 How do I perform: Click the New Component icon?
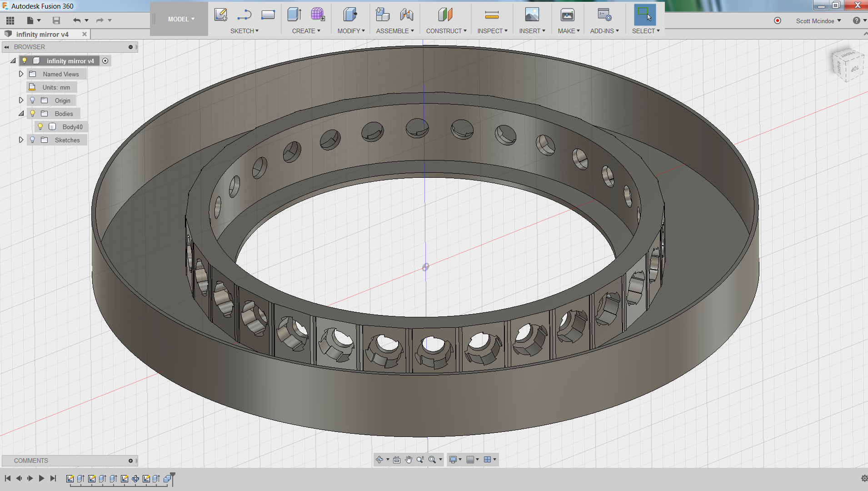pyautogui.click(x=383, y=15)
